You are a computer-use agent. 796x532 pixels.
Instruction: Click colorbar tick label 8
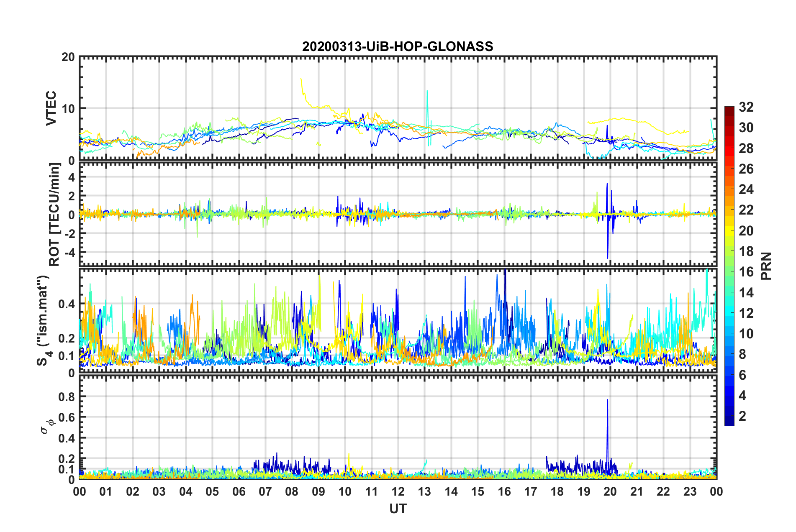(x=742, y=354)
